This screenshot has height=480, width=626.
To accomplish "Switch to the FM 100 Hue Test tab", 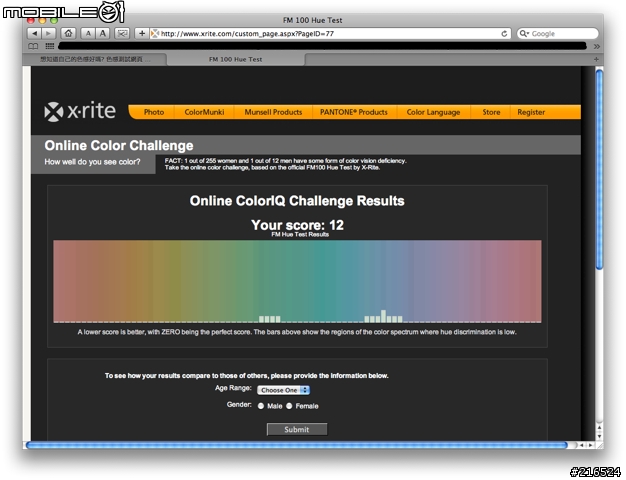I will pos(236,60).
